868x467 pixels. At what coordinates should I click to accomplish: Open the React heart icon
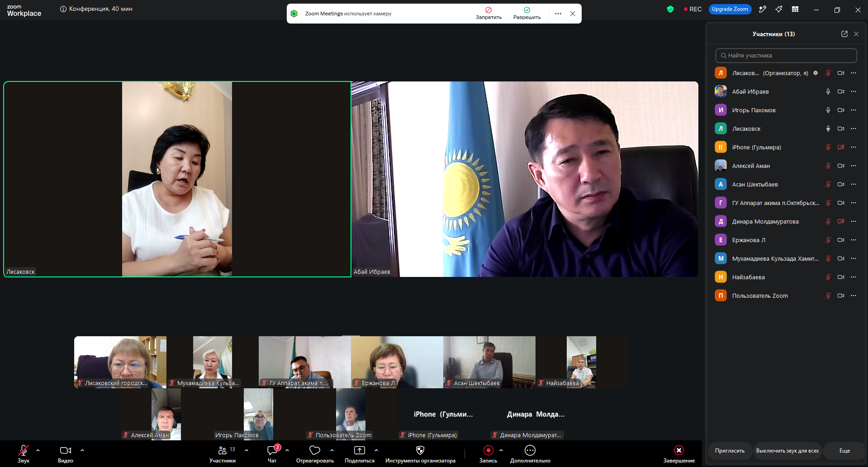315,450
